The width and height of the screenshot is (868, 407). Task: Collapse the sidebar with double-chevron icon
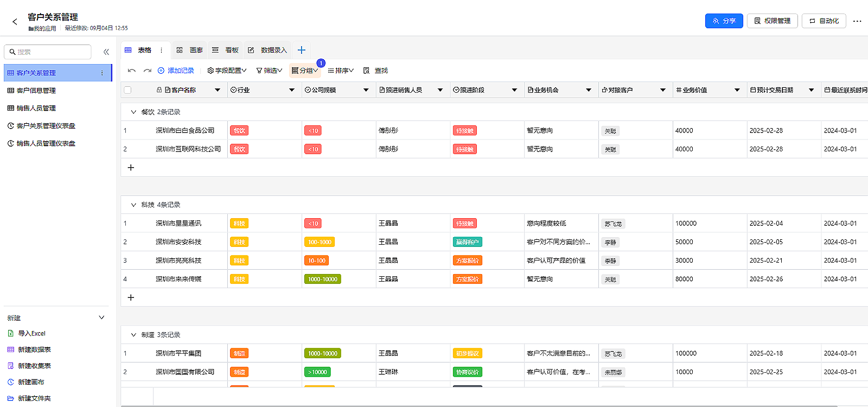click(106, 52)
